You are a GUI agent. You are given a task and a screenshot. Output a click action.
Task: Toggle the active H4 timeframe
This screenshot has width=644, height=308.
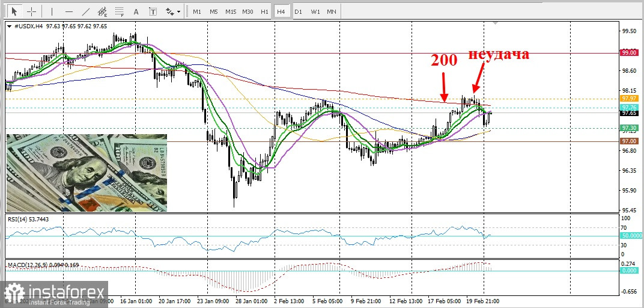281,12
